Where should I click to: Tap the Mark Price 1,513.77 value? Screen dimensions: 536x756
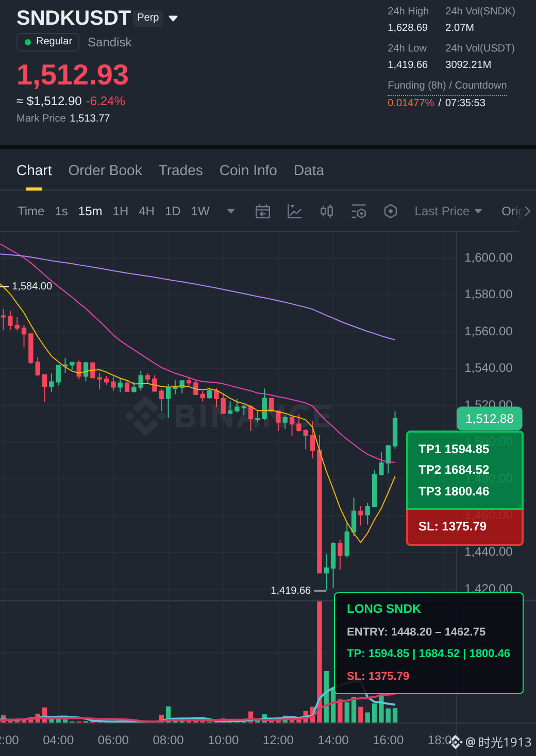pos(90,118)
